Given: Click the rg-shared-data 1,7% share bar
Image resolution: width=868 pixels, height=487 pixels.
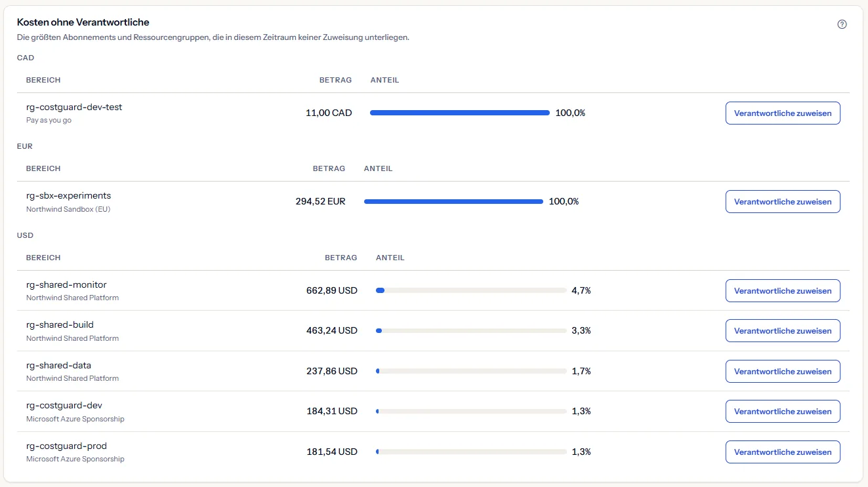Looking at the screenshot, I should tap(471, 371).
